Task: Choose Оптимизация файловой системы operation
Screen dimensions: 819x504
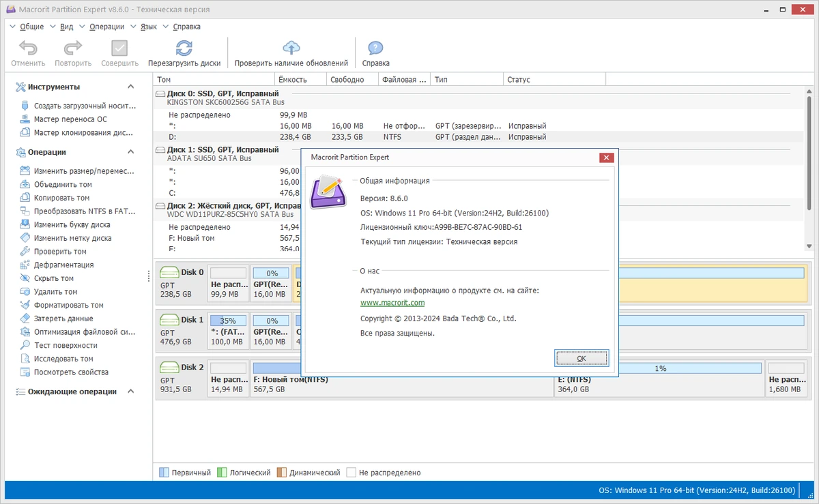Action: tap(77, 332)
